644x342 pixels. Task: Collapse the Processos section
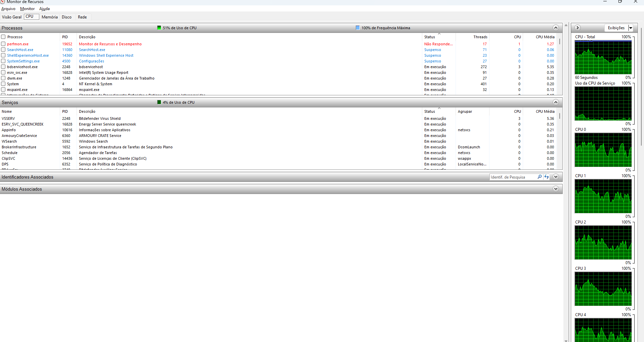pos(556,28)
